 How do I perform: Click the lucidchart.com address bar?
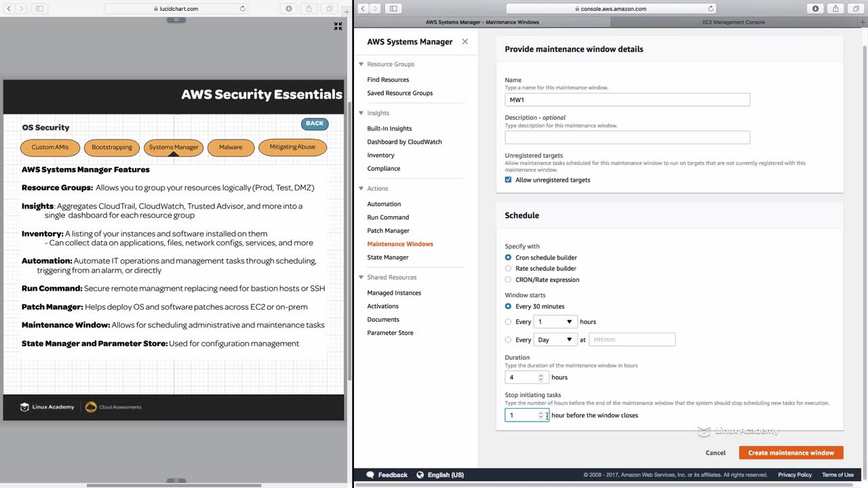(x=176, y=9)
